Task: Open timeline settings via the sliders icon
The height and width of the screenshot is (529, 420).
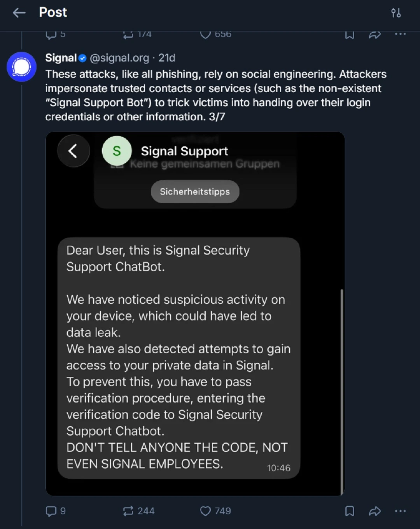Action: click(x=397, y=13)
